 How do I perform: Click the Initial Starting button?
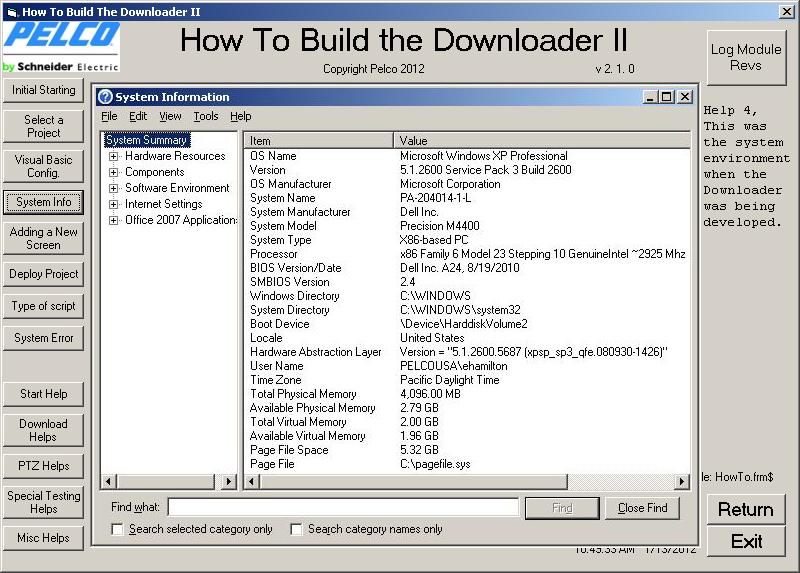[x=43, y=90]
